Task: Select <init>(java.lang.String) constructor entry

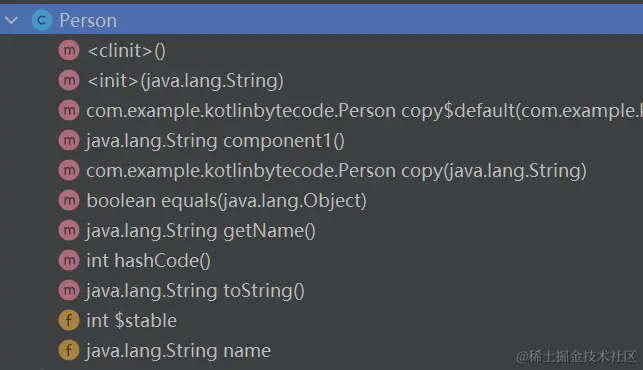Action: tap(185, 81)
